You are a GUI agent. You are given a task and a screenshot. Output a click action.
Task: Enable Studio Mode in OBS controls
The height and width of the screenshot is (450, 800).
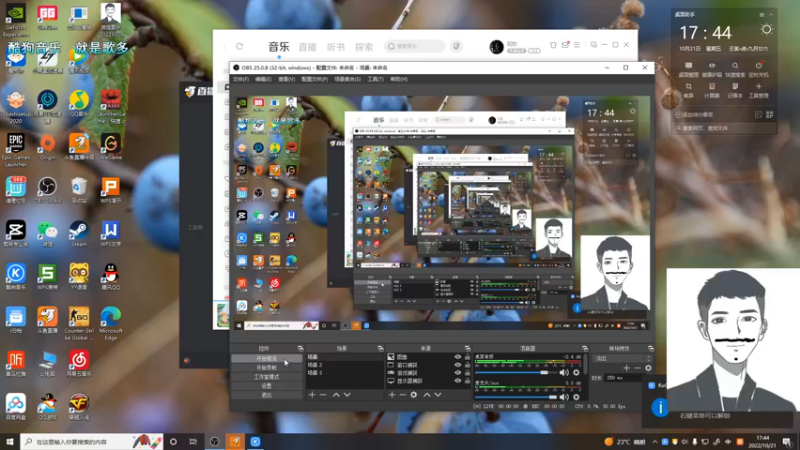266,377
